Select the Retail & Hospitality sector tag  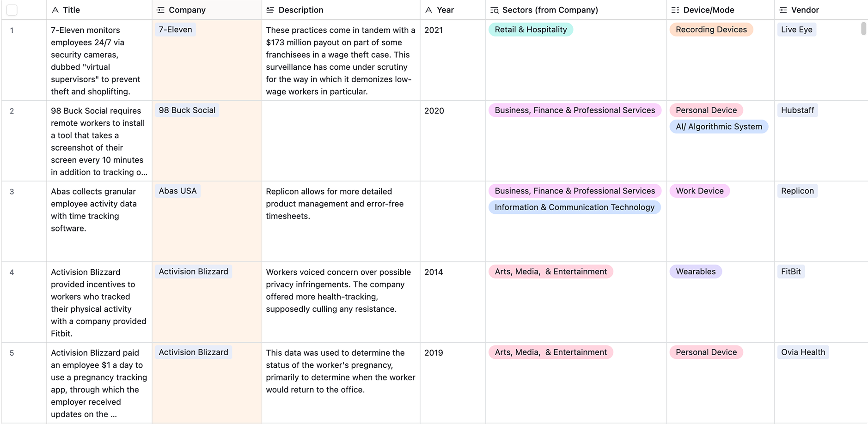[531, 30]
